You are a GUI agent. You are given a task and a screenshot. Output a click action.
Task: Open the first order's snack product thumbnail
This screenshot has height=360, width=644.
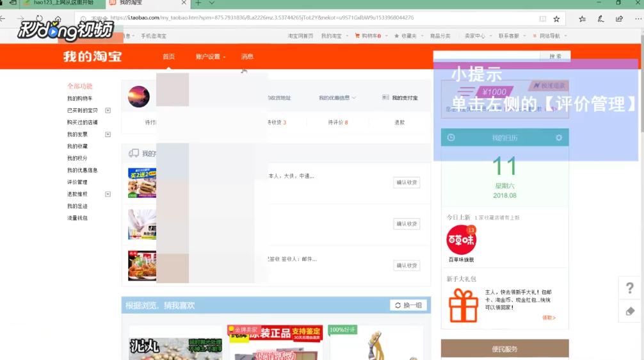click(x=142, y=183)
